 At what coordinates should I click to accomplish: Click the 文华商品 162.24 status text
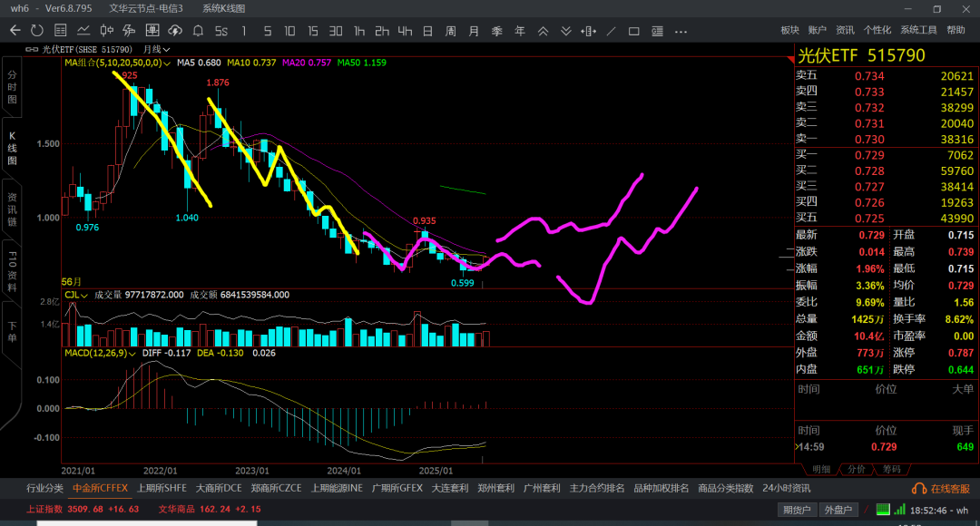pos(210,509)
